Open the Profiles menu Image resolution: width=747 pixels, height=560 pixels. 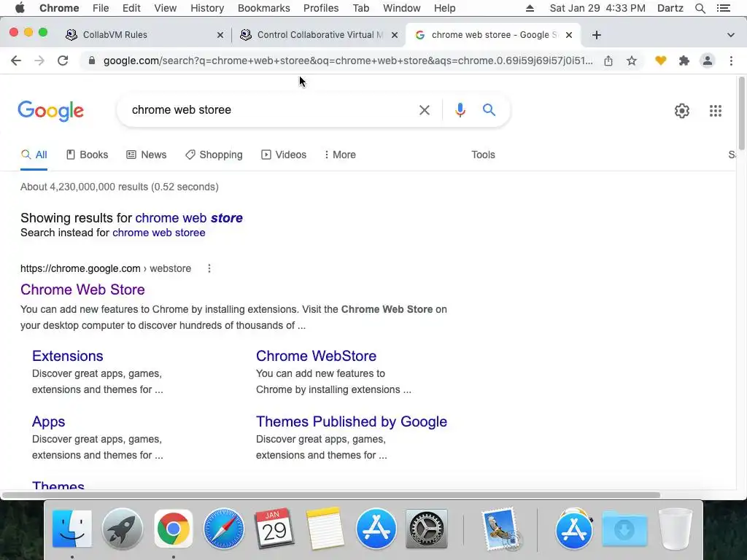321,8
